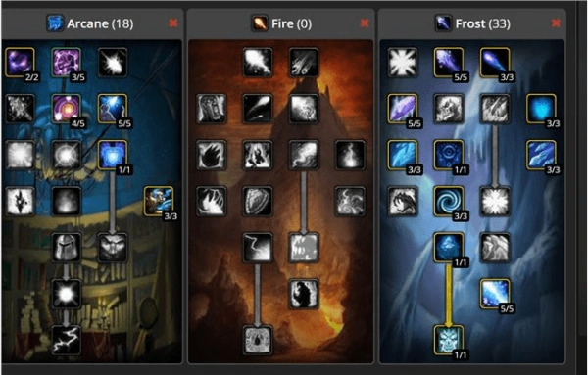This screenshot has width=588, height=375.
Task: Select the Cold Snap talent showing 1/1
Action: pos(449,155)
